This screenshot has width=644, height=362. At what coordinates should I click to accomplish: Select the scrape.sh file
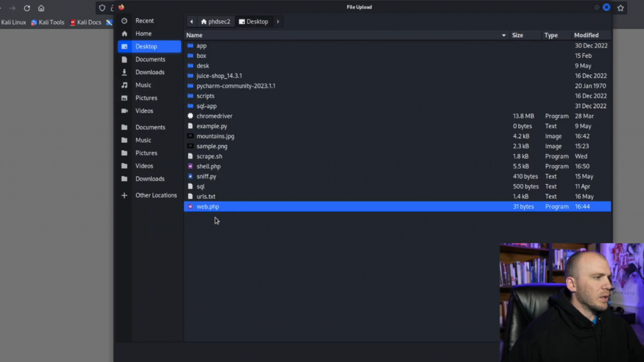[x=397, y=156]
